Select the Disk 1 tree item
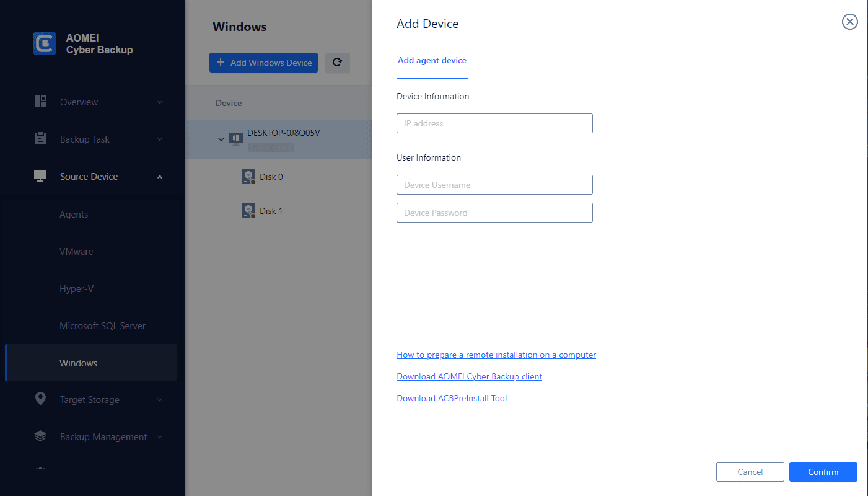The image size is (868, 496). point(271,210)
